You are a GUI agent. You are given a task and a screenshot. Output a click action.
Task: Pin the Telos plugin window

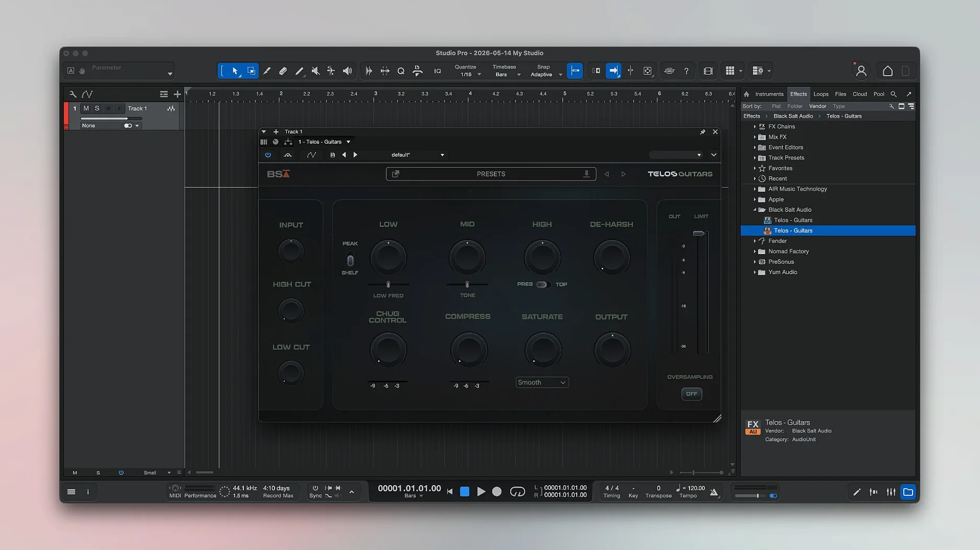click(703, 132)
